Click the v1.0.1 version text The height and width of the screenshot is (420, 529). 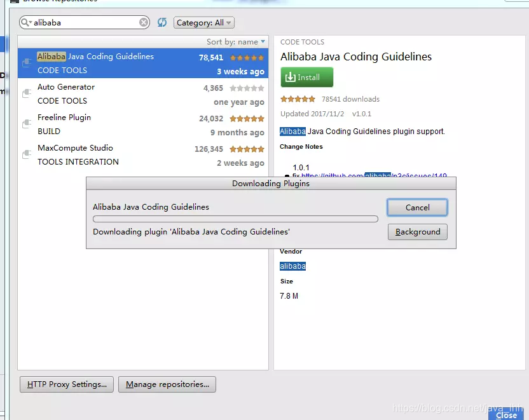pyautogui.click(x=362, y=114)
